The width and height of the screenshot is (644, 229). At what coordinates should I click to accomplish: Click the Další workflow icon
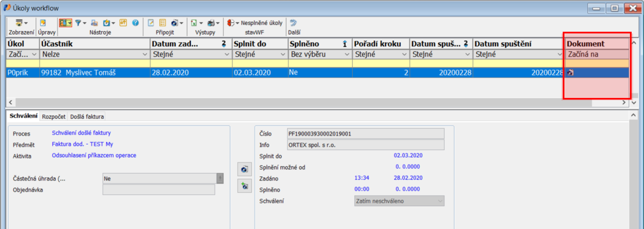point(293,23)
